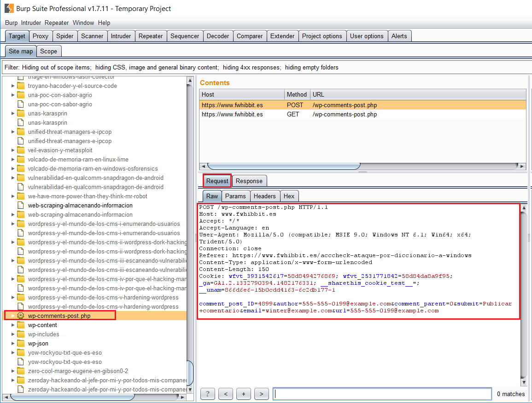Click the next match '>' button
532x403 pixels.
click(x=261, y=394)
